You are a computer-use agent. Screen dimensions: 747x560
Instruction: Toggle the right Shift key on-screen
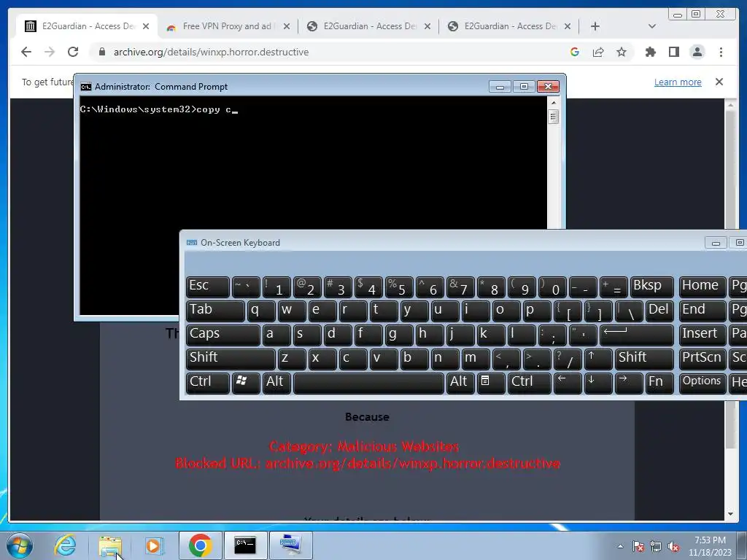tap(645, 359)
